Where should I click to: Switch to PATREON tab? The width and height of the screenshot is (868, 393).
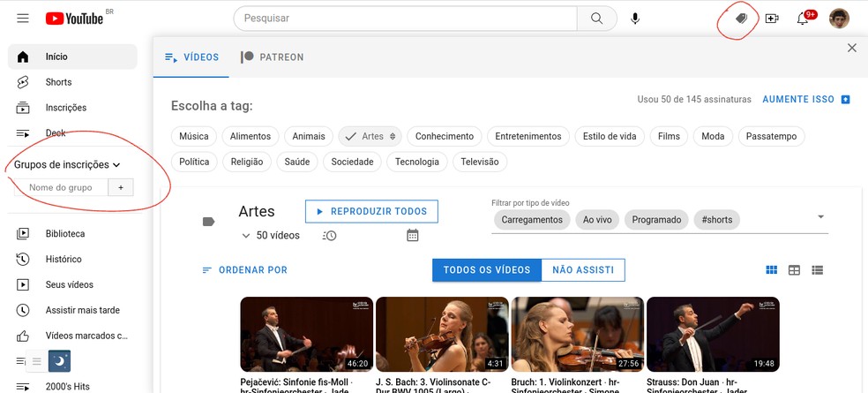[272, 57]
